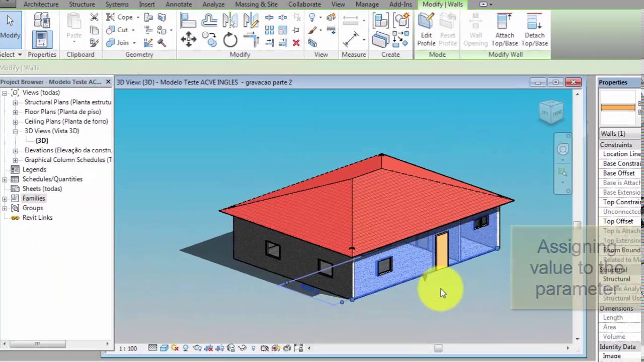
Task: Select the Mirror Pick Axis tool
Action: coord(230,20)
